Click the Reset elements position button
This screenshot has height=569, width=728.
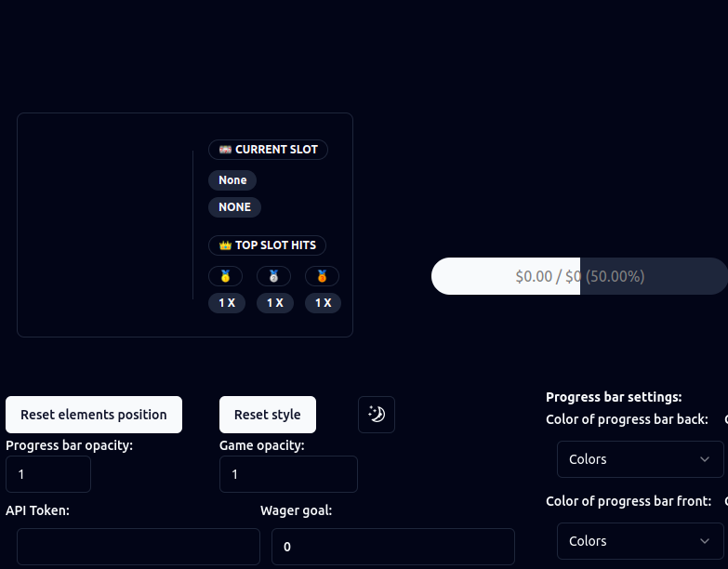pyautogui.click(x=94, y=415)
